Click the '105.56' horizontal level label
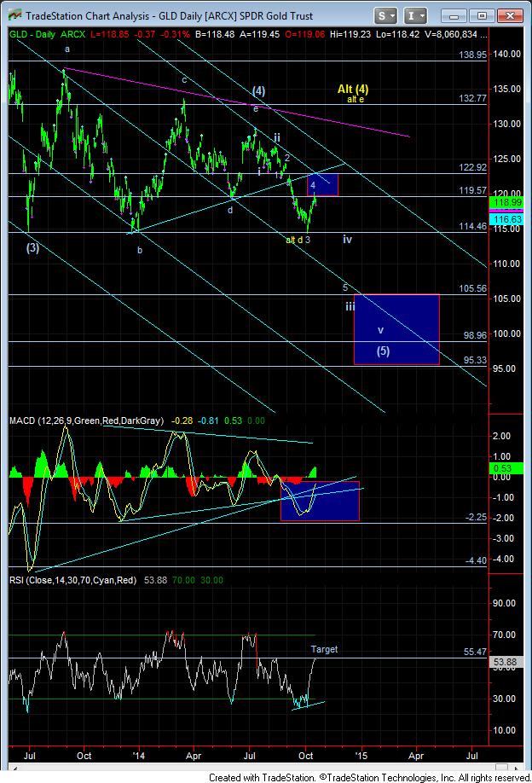 coord(472,288)
